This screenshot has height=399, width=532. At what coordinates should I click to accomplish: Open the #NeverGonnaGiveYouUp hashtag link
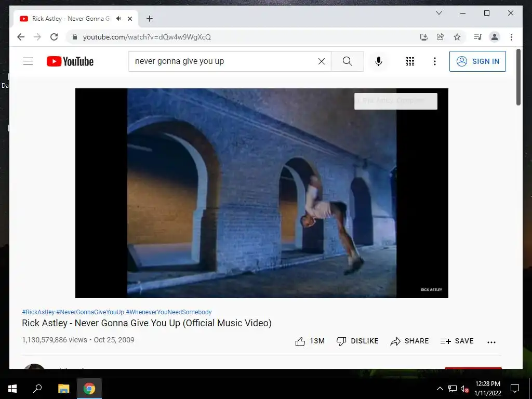90,312
